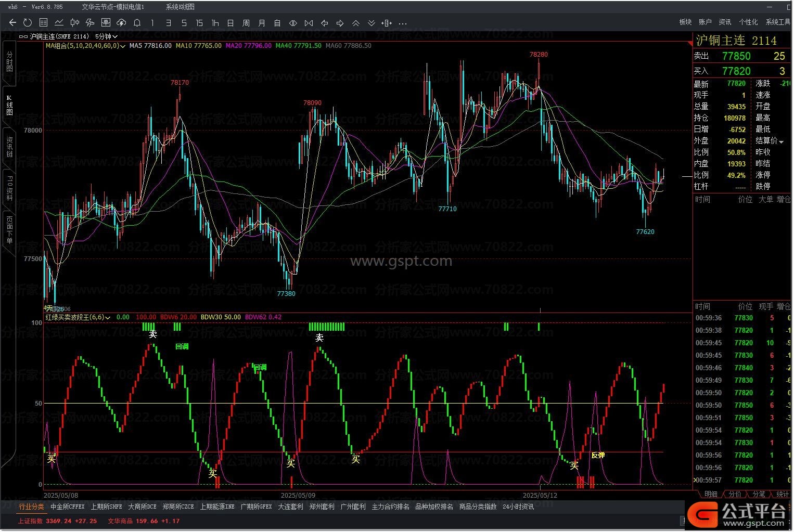Select the 分价 tab
794x532 pixels.
pyautogui.click(x=735, y=494)
